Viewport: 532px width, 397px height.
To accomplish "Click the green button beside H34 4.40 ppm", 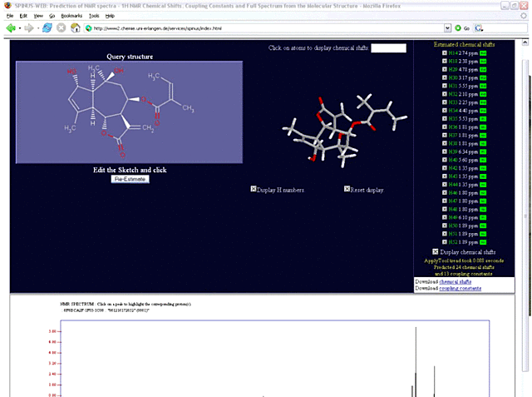I will coord(483,111).
